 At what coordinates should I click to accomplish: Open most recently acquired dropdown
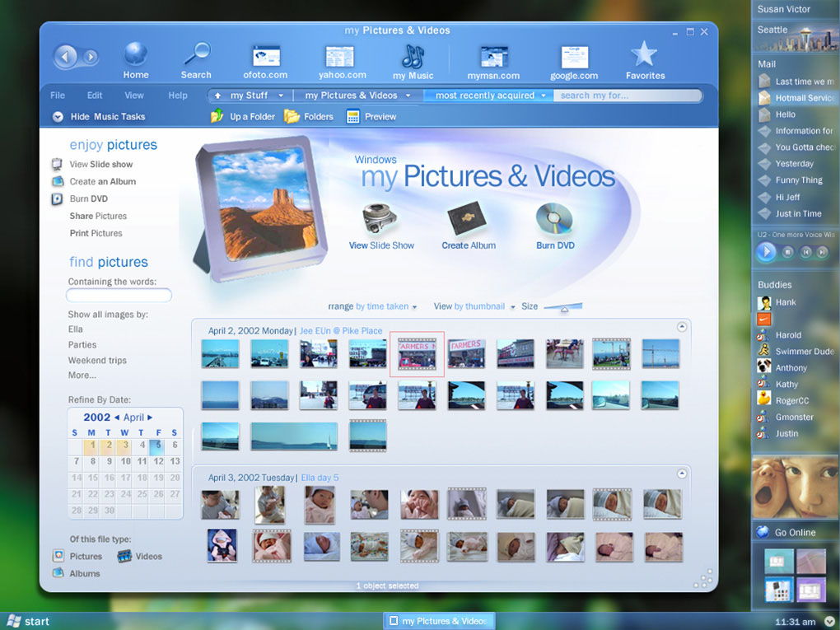tap(544, 96)
